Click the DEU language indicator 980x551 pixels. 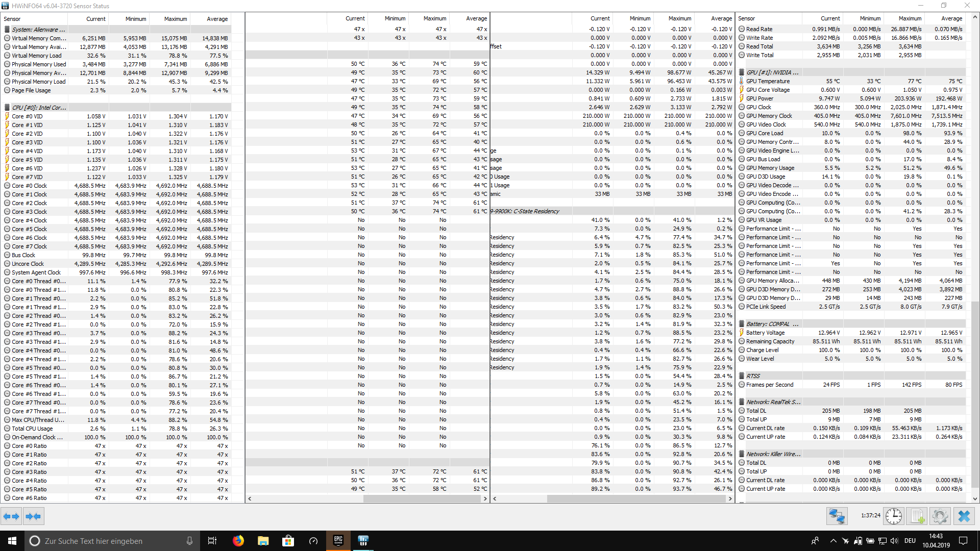[910, 541]
